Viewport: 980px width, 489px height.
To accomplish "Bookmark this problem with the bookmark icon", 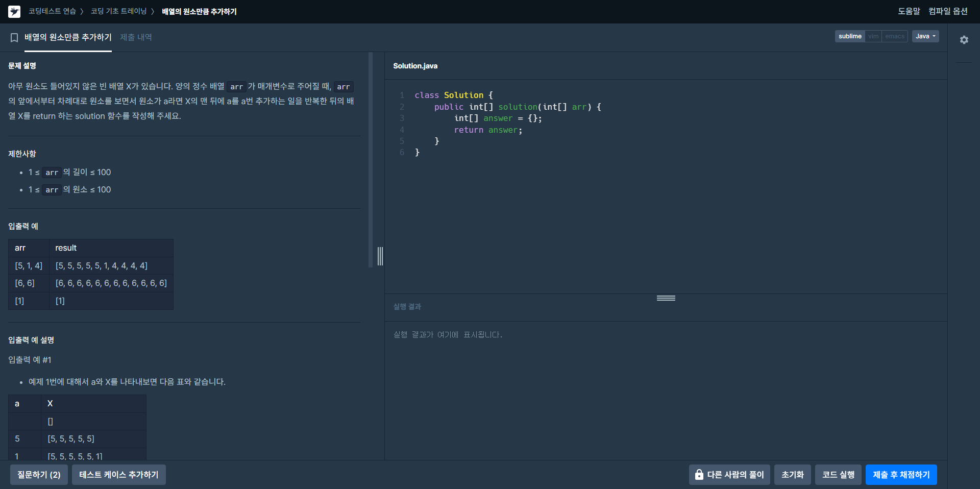I will point(14,38).
